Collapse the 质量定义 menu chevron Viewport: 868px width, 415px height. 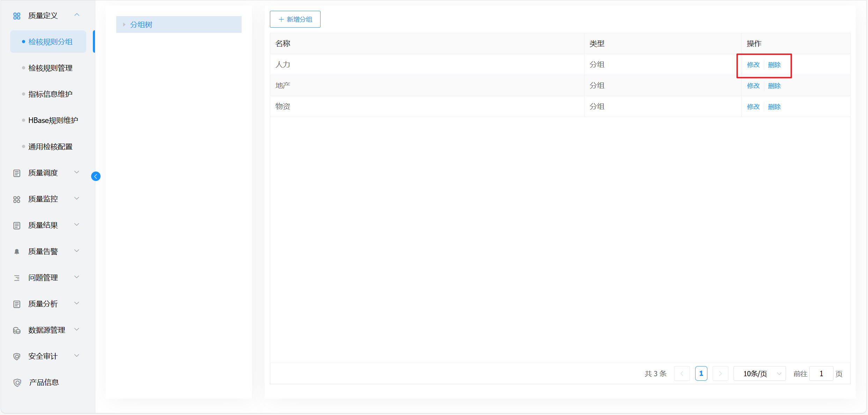pyautogui.click(x=77, y=15)
